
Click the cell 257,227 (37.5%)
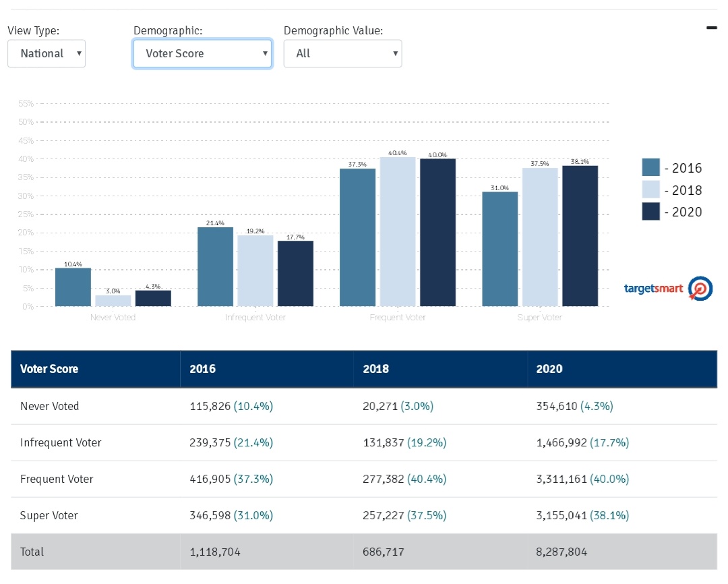(x=404, y=516)
